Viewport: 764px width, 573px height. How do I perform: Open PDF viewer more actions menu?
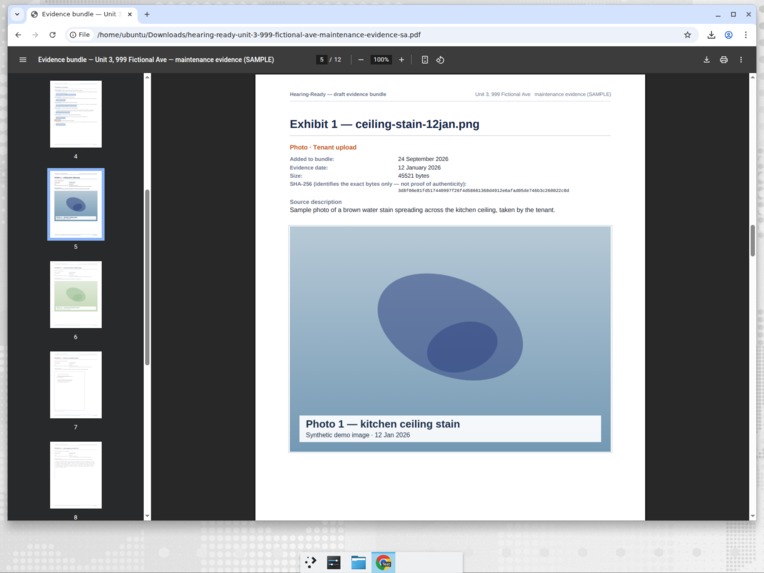pyautogui.click(x=741, y=59)
